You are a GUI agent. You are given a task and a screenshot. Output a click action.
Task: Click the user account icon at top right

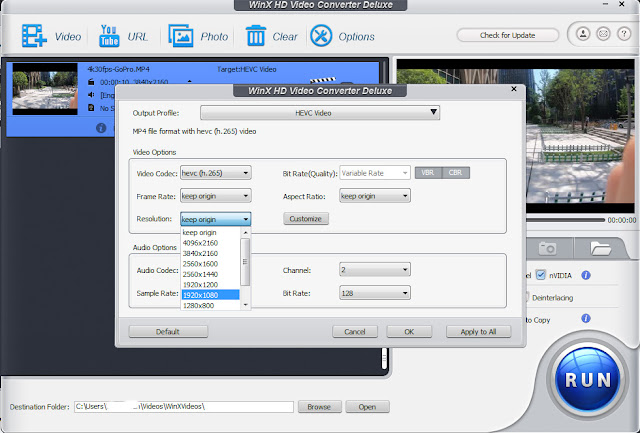pyautogui.click(x=583, y=34)
